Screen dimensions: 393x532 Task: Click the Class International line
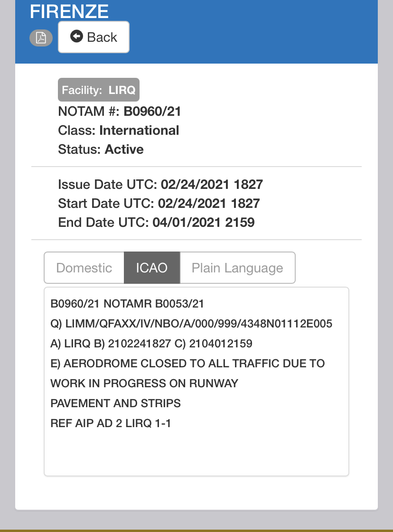coord(119,131)
